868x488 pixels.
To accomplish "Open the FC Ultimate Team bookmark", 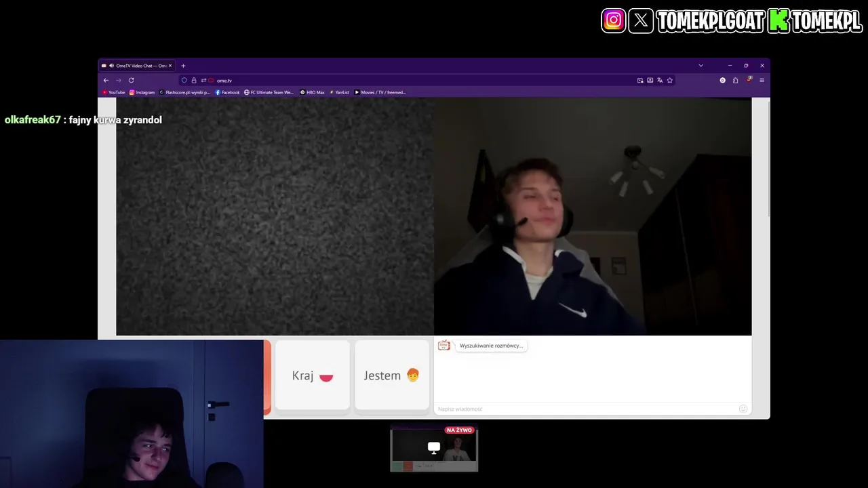I will pos(269,92).
